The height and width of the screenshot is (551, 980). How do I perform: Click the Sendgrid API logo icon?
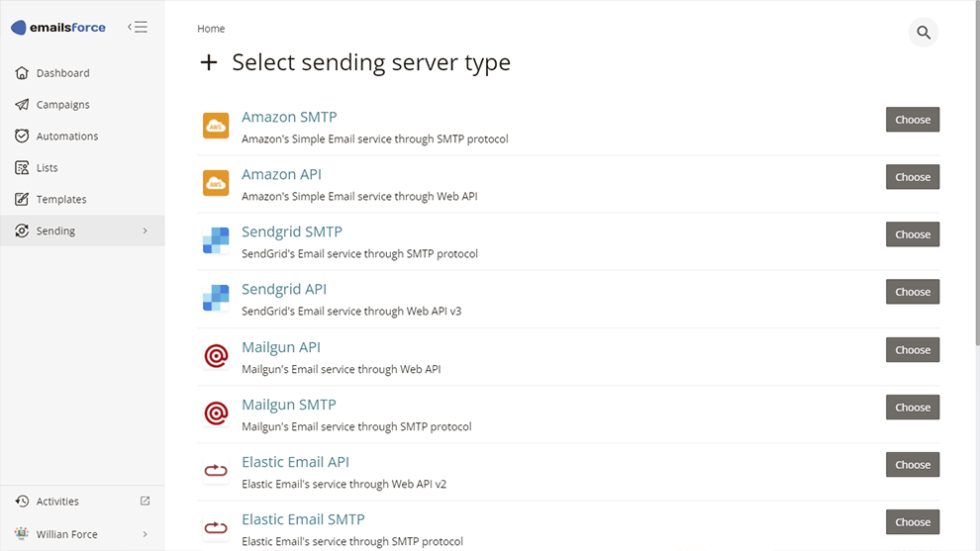pos(216,298)
